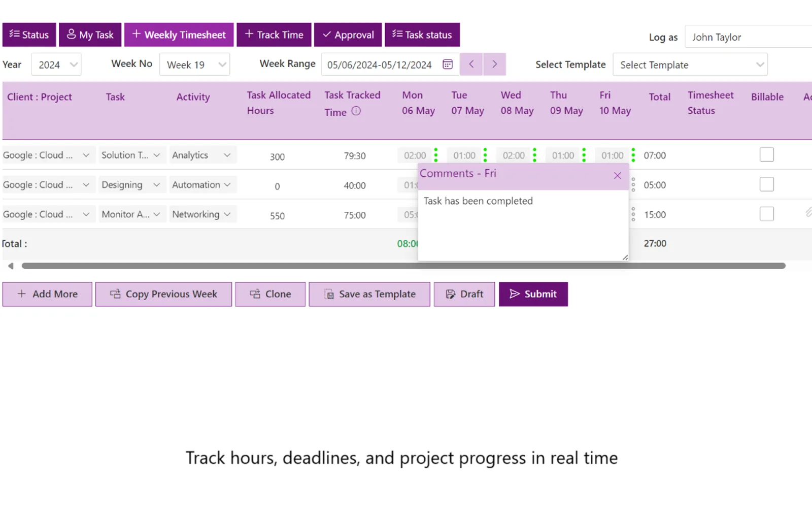Select the Weekly Timesheet tab
The image size is (812, 508).
tap(179, 35)
